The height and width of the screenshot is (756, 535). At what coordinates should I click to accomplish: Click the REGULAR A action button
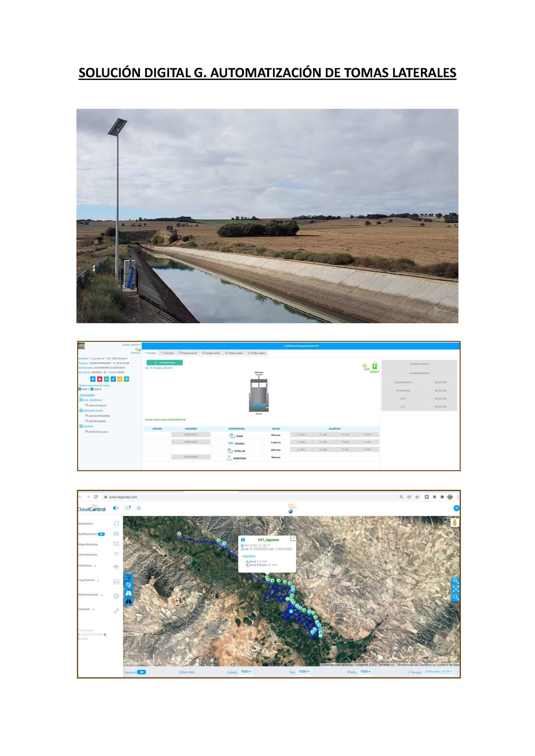(191, 435)
